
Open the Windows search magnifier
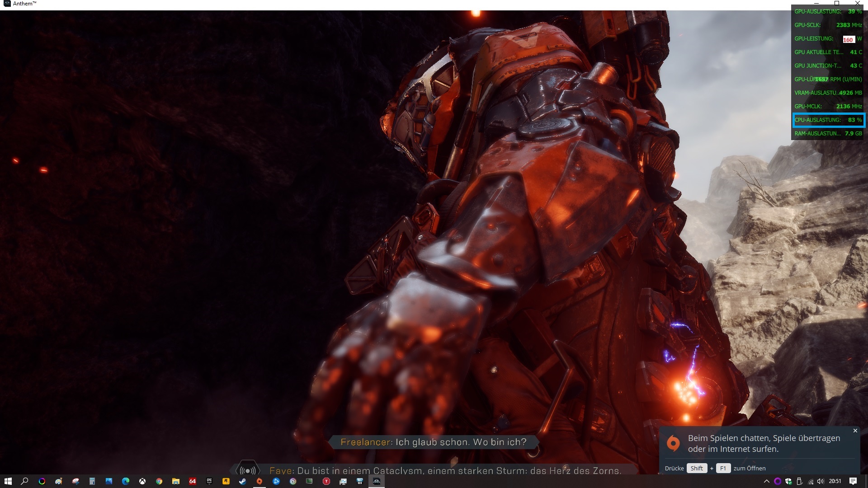click(x=24, y=481)
